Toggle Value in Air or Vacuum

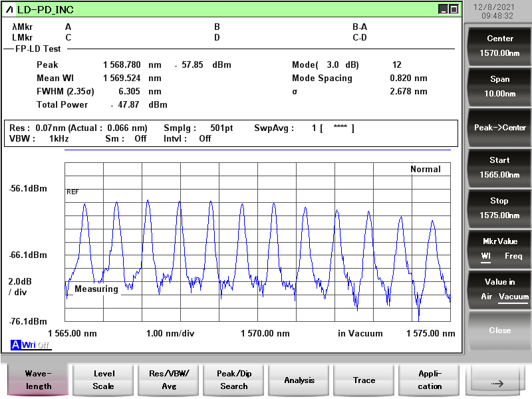(499, 289)
